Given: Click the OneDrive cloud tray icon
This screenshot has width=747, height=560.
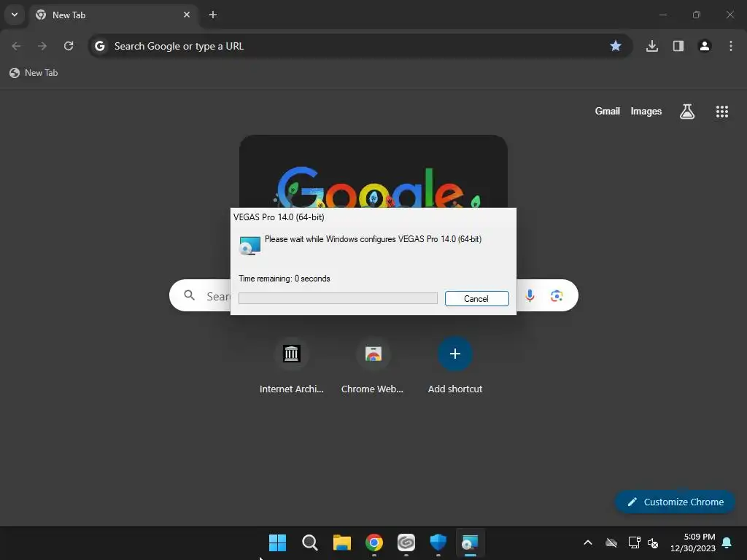Looking at the screenshot, I should (611, 542).
